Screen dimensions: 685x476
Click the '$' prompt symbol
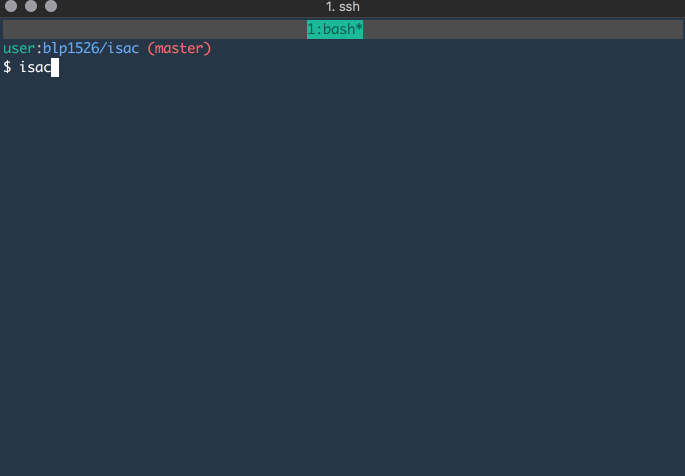coord(7,67)
